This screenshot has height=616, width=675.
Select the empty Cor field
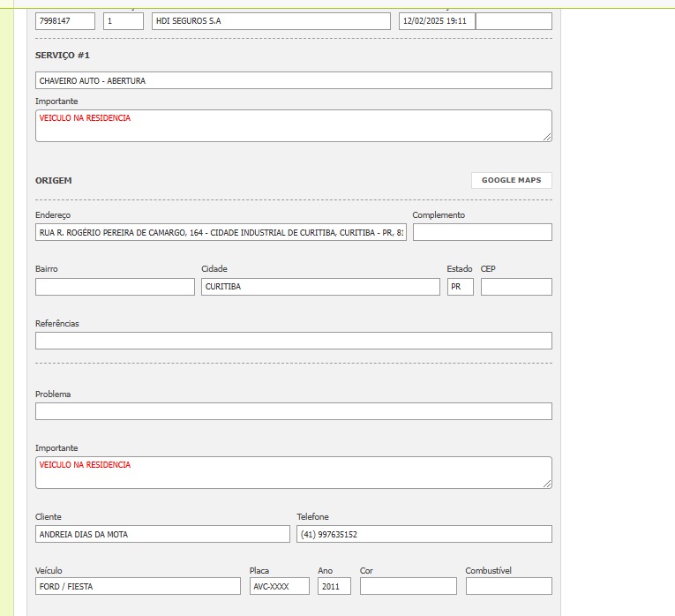(x=408, y=586)
